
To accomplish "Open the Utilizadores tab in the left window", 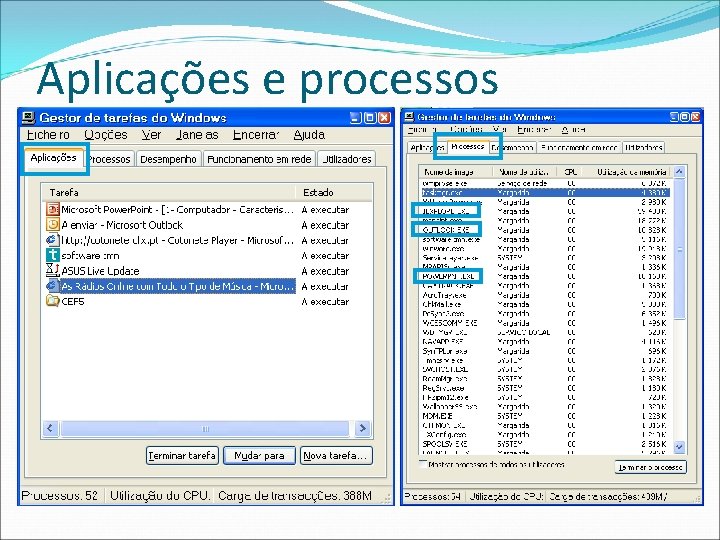I will click(347, 159).
